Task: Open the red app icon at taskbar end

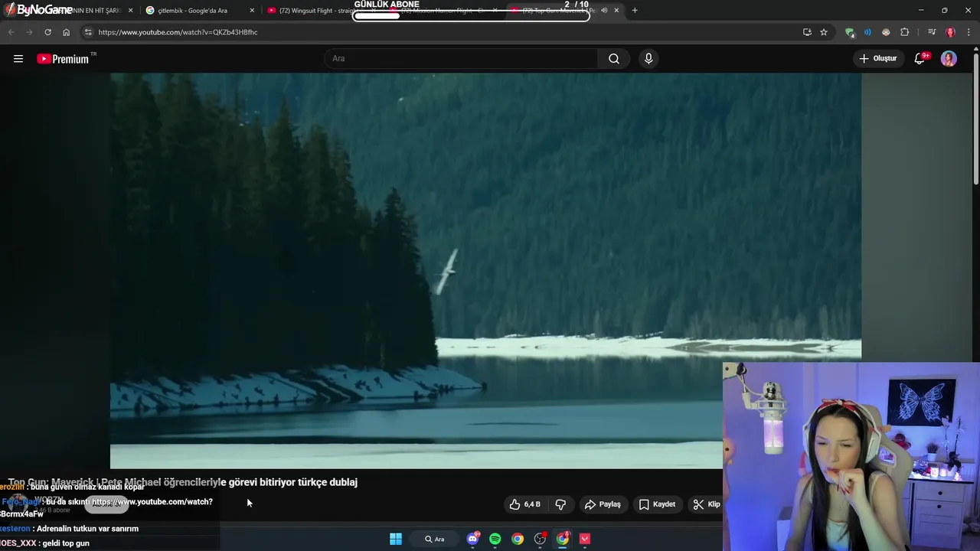Action: click(x=585, y=539)
